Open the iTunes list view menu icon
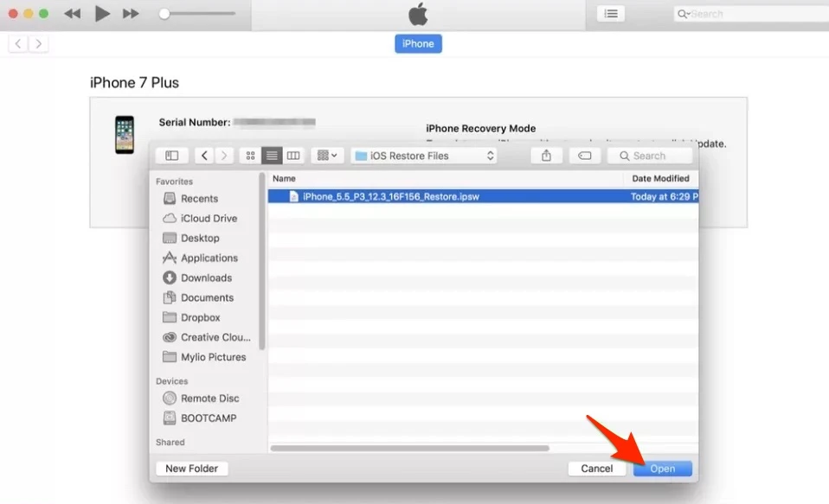Image resolution: width=829 pixels, height=504 pixels. click(x=611, y=14)
